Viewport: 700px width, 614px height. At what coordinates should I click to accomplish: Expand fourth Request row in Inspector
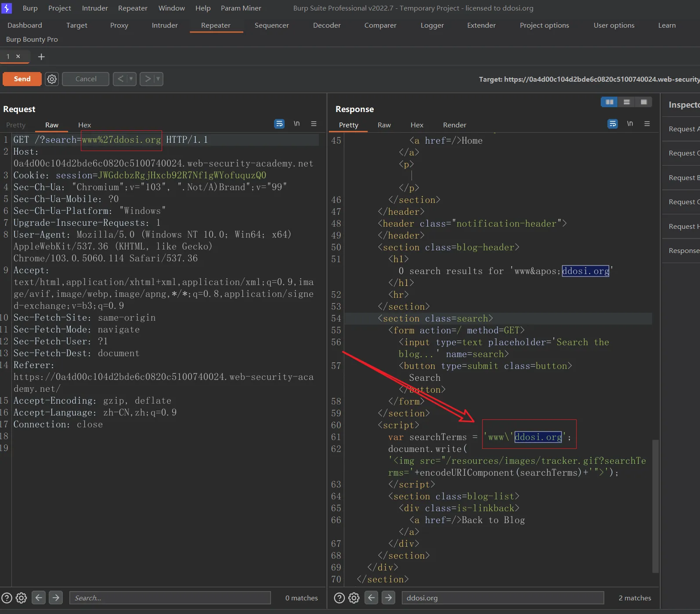pos(681,202)
